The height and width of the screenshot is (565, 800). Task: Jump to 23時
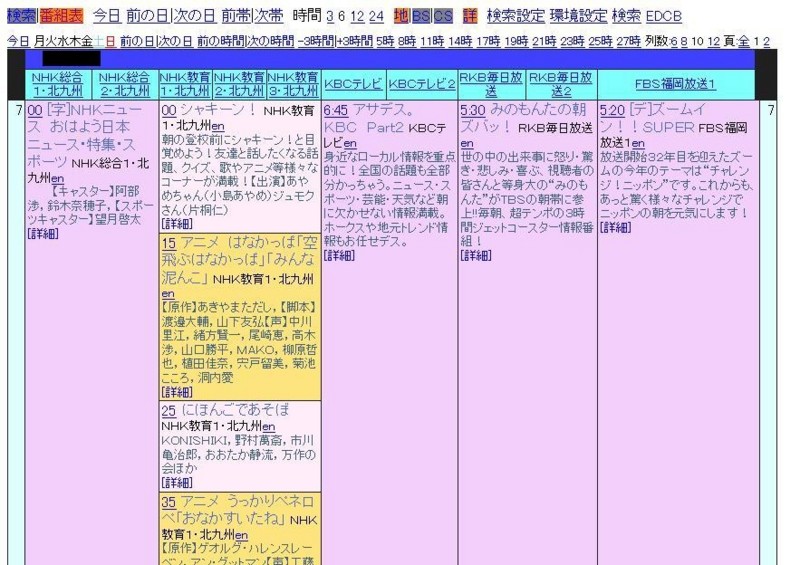(572, 41)
